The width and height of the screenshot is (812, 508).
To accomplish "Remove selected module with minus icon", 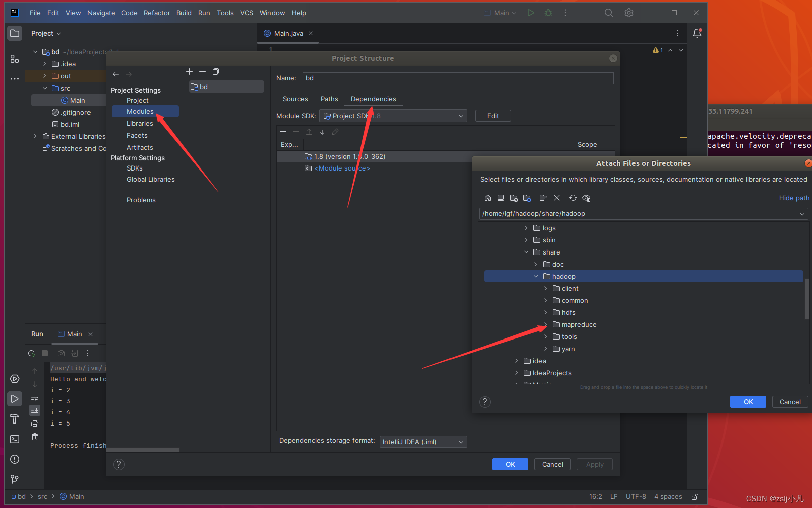I will (202, 72).
